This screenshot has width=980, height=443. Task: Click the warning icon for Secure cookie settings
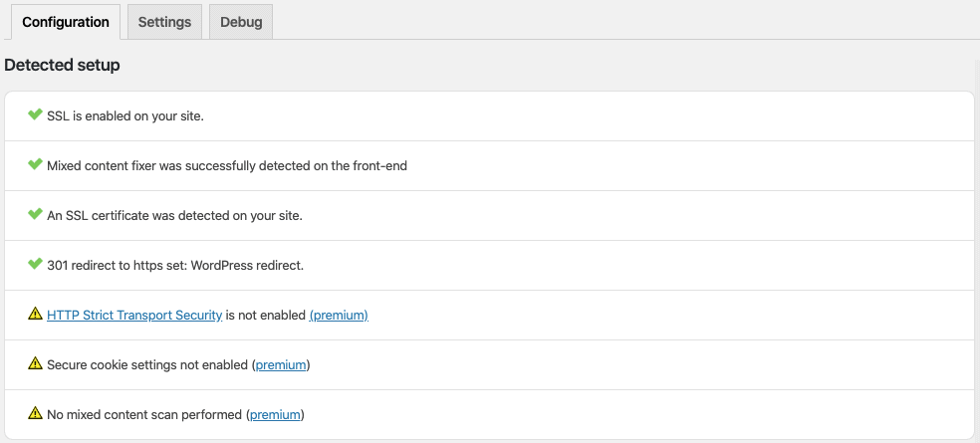35,363
